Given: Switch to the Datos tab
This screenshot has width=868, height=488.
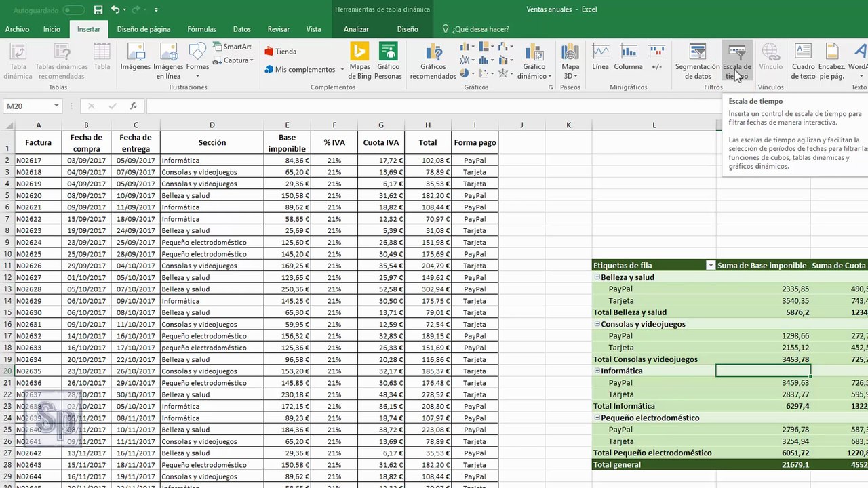Looking at the screenshot, I should click(x=241, y=29).
